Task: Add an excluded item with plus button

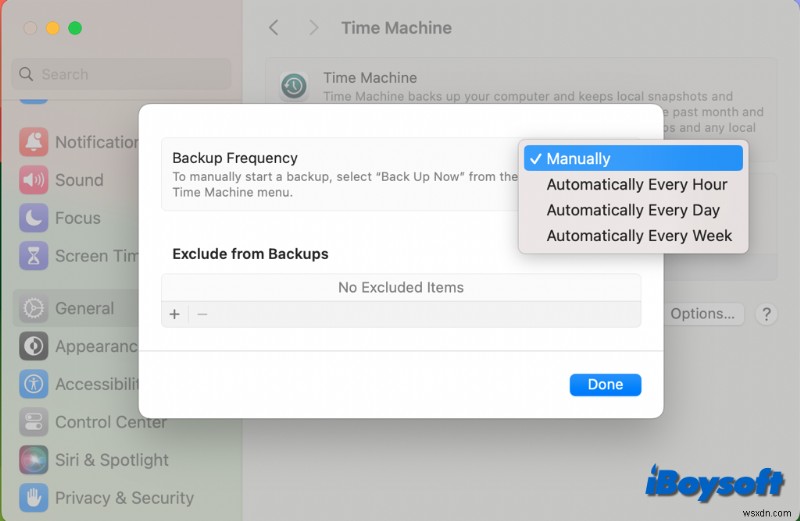Action: click(174, 314)
